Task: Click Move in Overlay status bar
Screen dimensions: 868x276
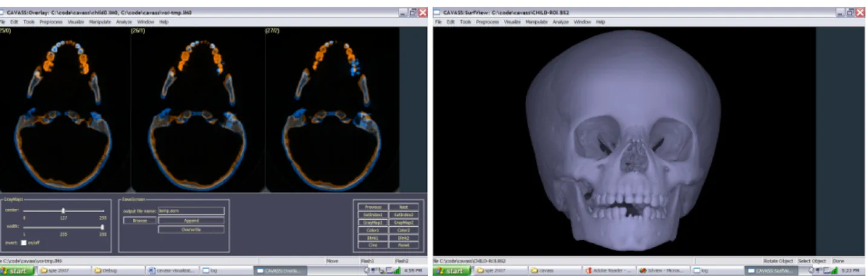Action: coord(333,261)
